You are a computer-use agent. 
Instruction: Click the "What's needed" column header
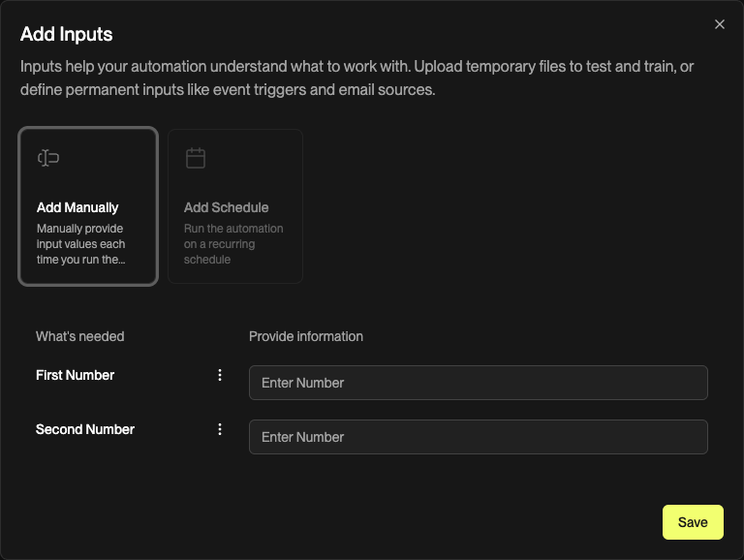79,336
